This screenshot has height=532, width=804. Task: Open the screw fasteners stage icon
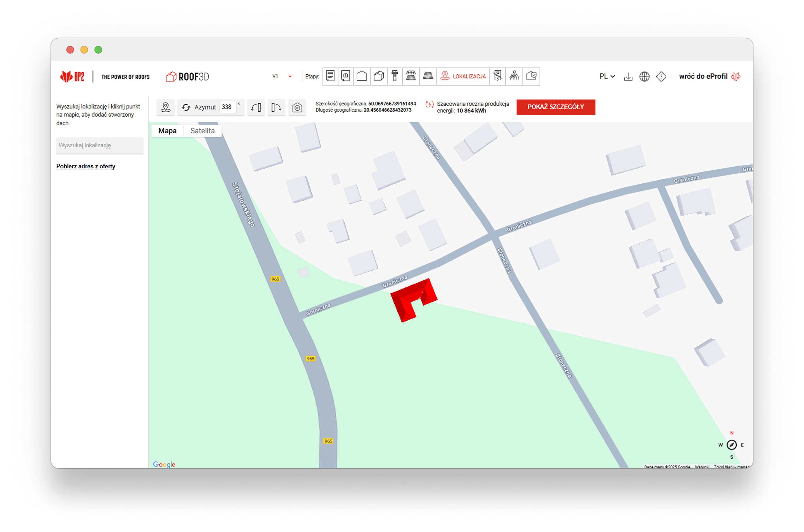[x=394, y=76]
